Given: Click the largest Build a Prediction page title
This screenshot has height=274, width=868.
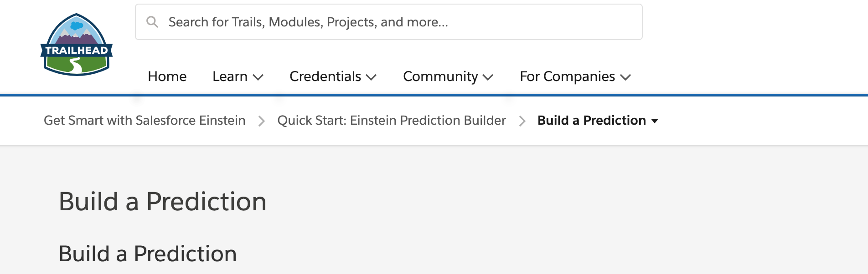Looking at the screenshot, I should [x=163, y=202].
